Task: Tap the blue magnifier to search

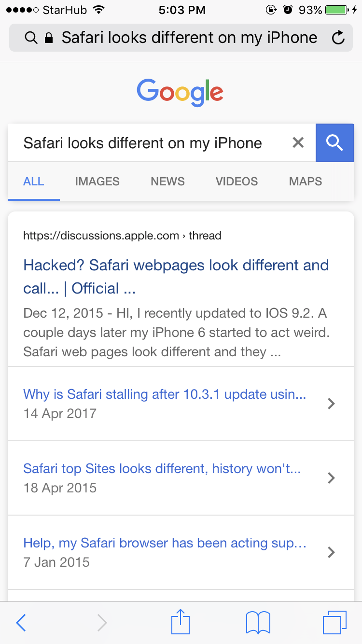Action: [x=334, y=142]
